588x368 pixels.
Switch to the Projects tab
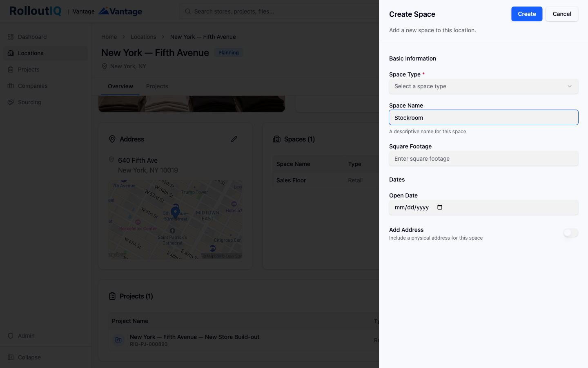157,86
